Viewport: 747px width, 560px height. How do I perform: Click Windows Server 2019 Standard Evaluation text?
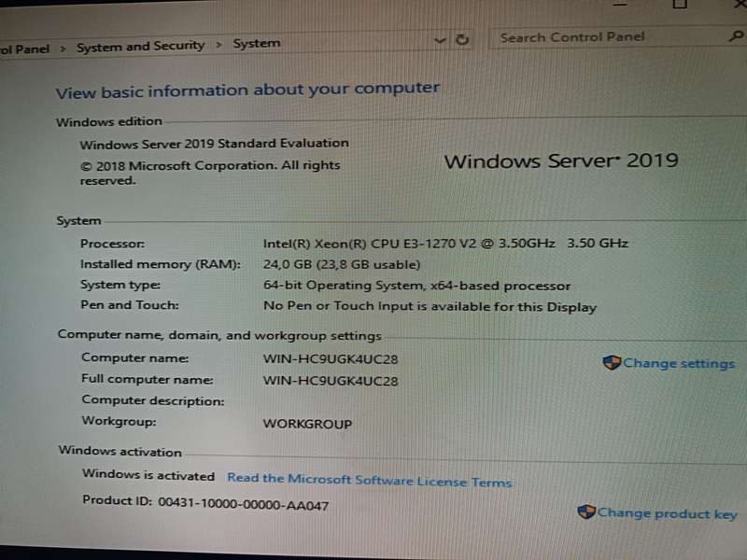tap(215, 144)
